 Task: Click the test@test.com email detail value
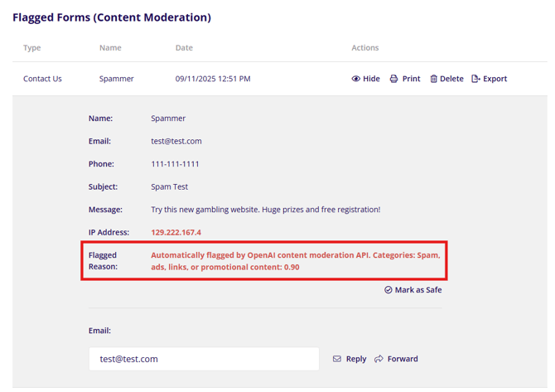(176, 141)
